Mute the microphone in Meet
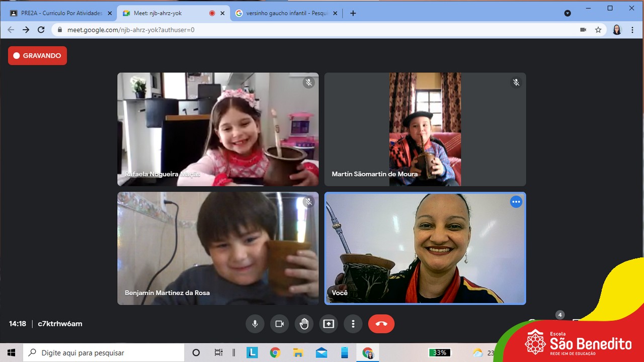The height and width of the screenshot is (362, 644). [255, 324]
